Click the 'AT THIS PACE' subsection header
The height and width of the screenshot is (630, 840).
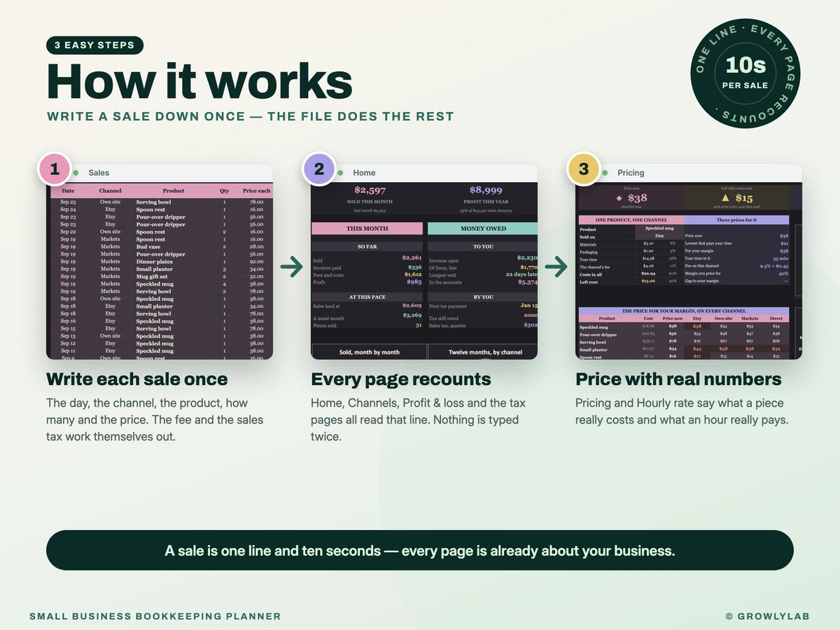click(367, 297)
